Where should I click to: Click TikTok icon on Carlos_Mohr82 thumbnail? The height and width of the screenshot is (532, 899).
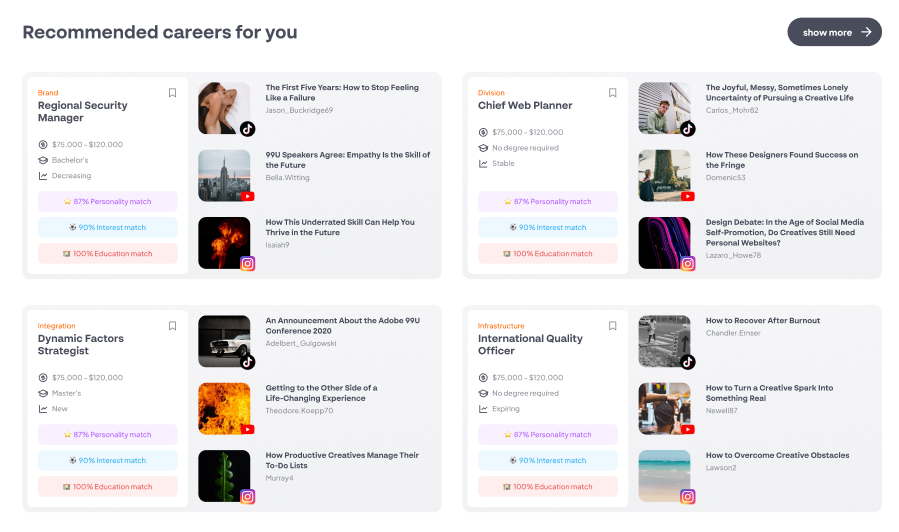pos(687,129)
